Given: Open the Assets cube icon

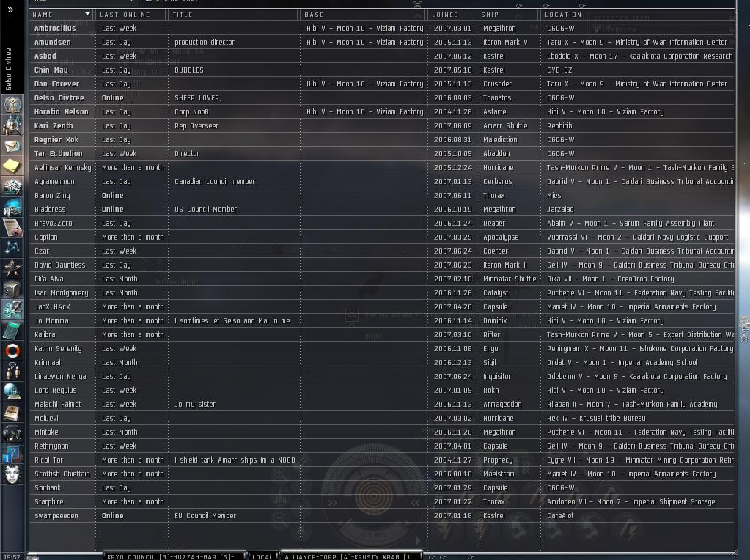Looking at the screenshot, I should coord(12,290).
